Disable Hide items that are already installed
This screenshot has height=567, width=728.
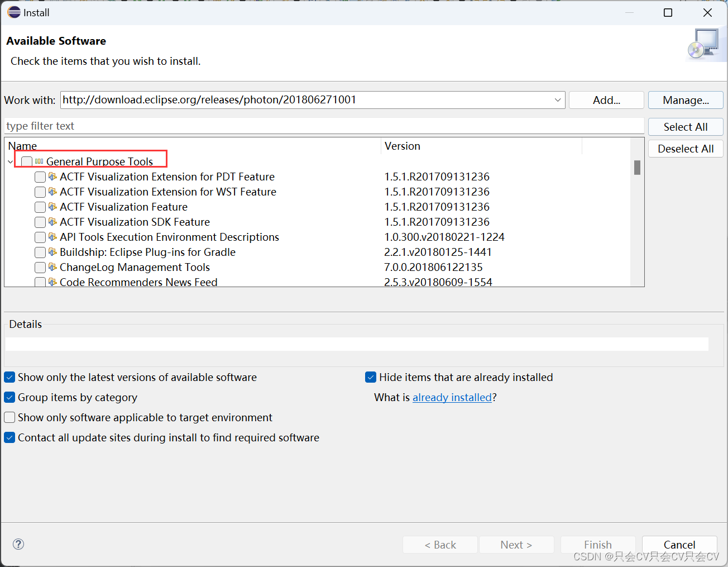(x=371, y=377)
